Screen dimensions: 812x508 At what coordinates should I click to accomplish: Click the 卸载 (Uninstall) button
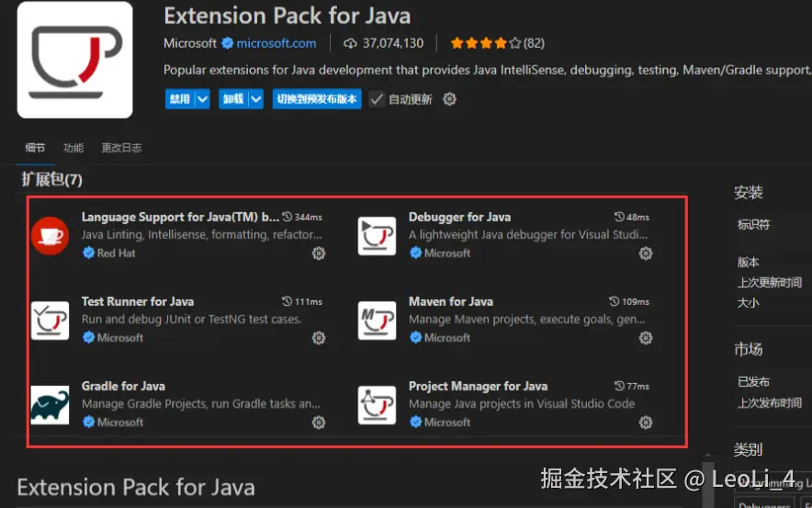tap(233, 99)
